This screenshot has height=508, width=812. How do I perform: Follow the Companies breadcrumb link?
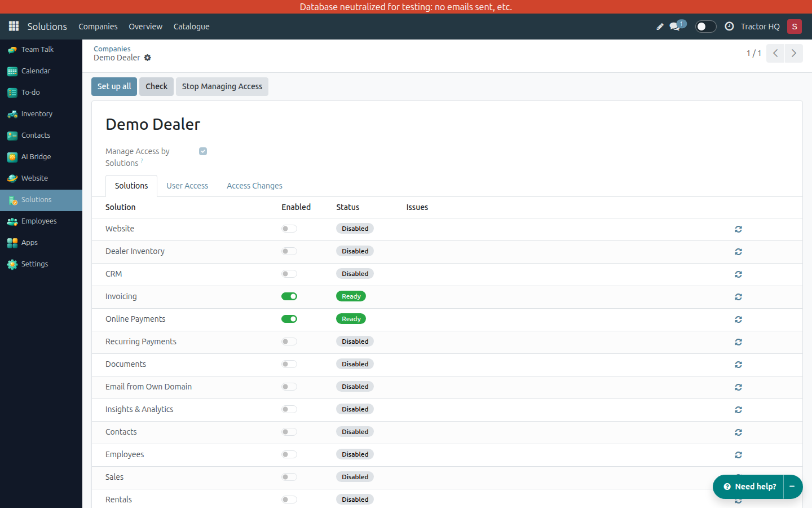tap(112, 49)
